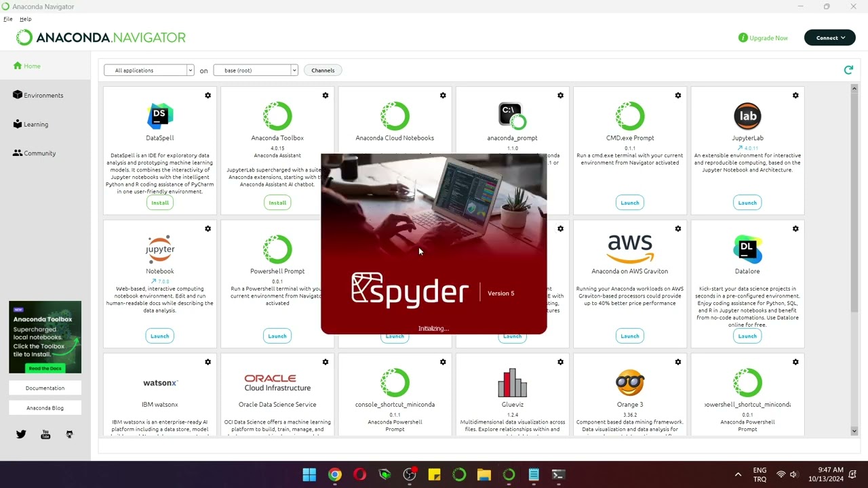Refresh the application list
The height and width of the screenshot is (488, 868).
[848, 70]
